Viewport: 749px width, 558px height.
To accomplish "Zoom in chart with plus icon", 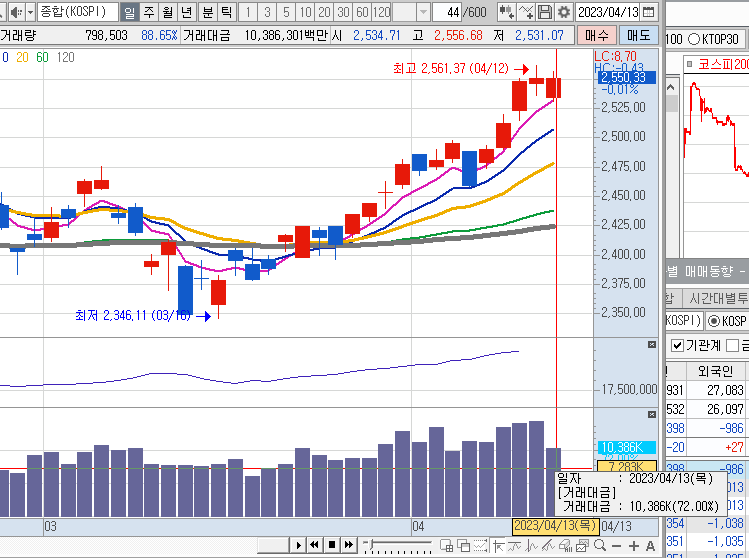I will (x=634, y=545).
